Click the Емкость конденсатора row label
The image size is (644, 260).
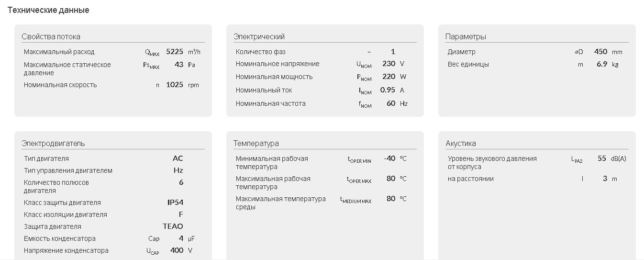pos(60,238)
